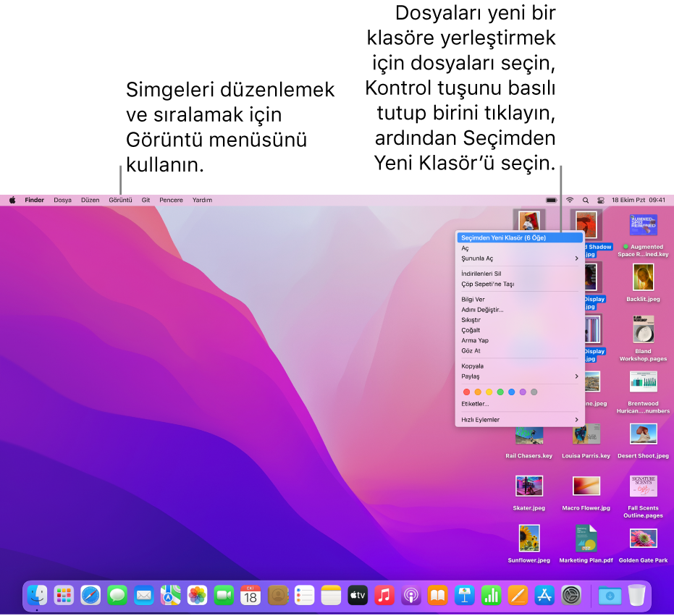This screenshot has height=616, width=674.
Task: Open Spotlight search from the menu bar
Action: coord(585,200)
